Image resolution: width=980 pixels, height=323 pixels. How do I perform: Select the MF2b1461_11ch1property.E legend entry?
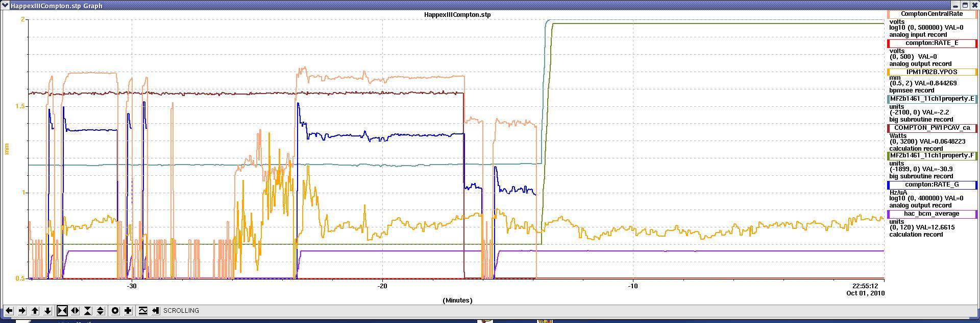[933, 99]
